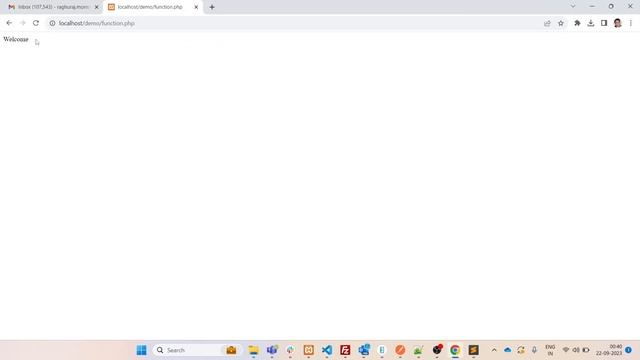Go back using the browser back arrow
Viewport: 640px width, 360px height.
9,23
